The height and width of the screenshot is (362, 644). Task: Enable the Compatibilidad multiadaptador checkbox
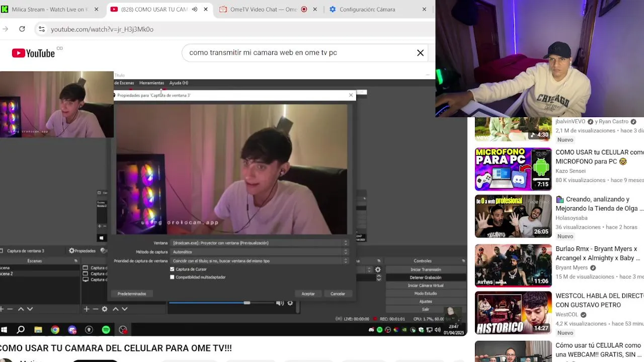pyautogui.click(x=172, y=277)
